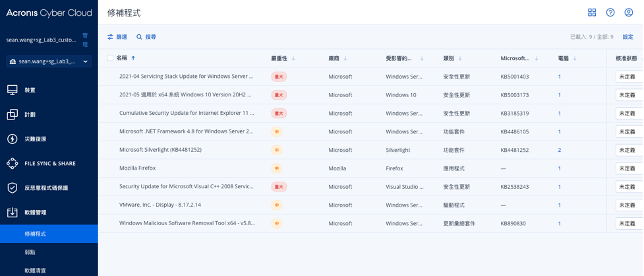Select 軟體清查 software inventory item
The image size is (644, 276).
(x=49, y=270)
